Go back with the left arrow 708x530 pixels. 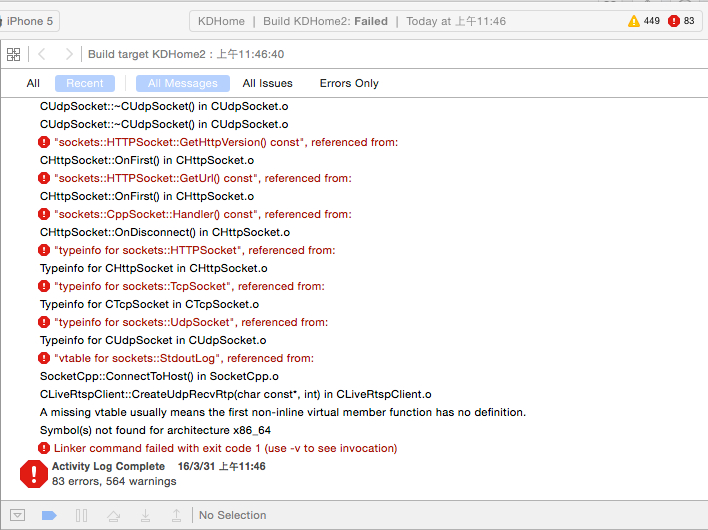[43, 54]
